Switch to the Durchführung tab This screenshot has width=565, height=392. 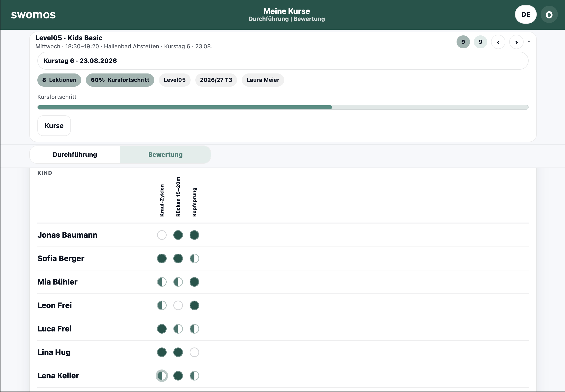[75, 155]
